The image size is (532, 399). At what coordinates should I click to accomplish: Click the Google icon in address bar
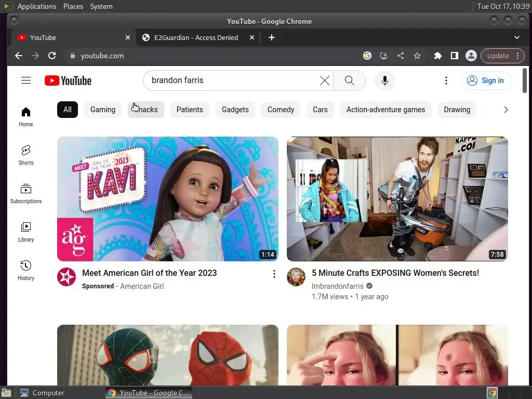pos(367,56)
